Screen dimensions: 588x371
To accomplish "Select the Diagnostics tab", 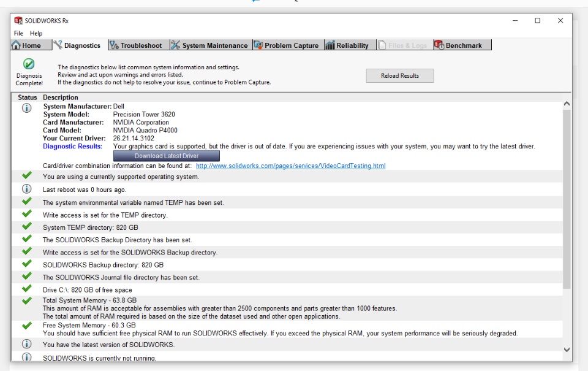I will coord(77,45).
